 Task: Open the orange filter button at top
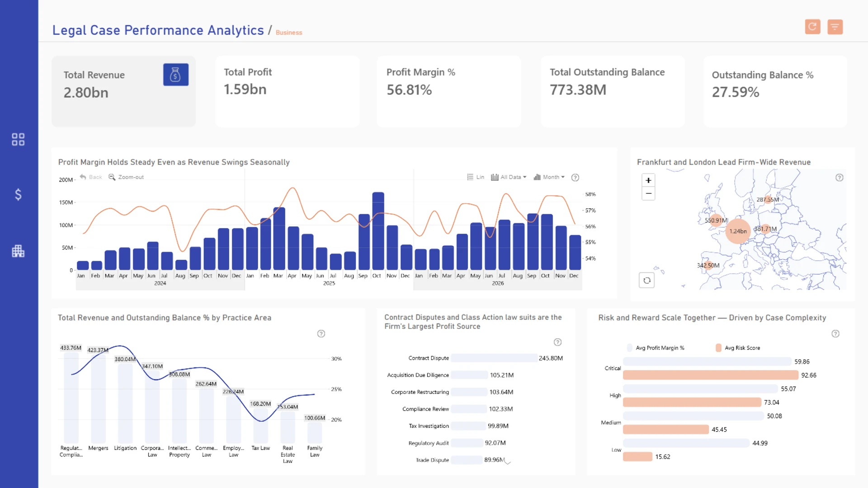click(x=835, y=27)
